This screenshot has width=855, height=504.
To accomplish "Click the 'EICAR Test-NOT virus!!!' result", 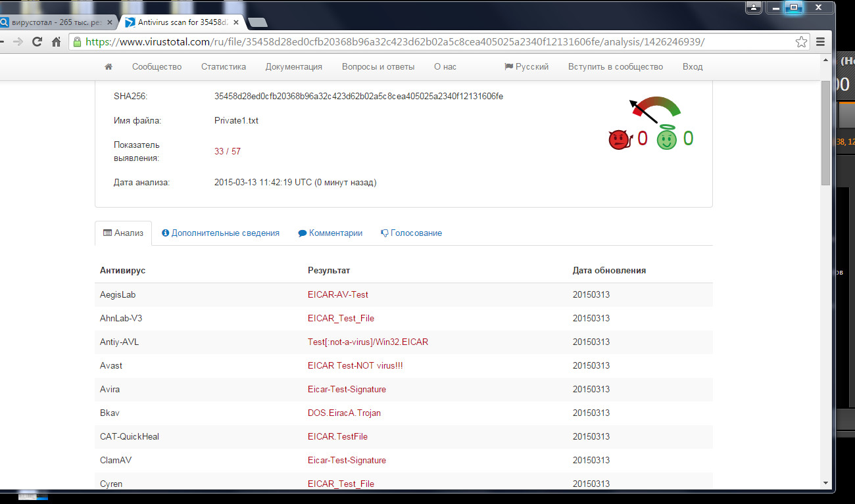I will pyautogui.click(x=355, y=365).
